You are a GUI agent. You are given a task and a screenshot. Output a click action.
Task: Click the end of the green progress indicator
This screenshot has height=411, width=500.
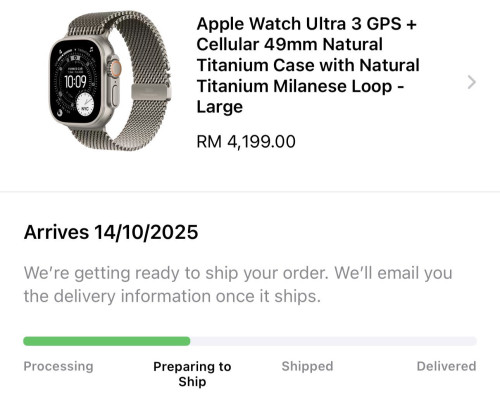pyautogui.click(x=187, y=341)
